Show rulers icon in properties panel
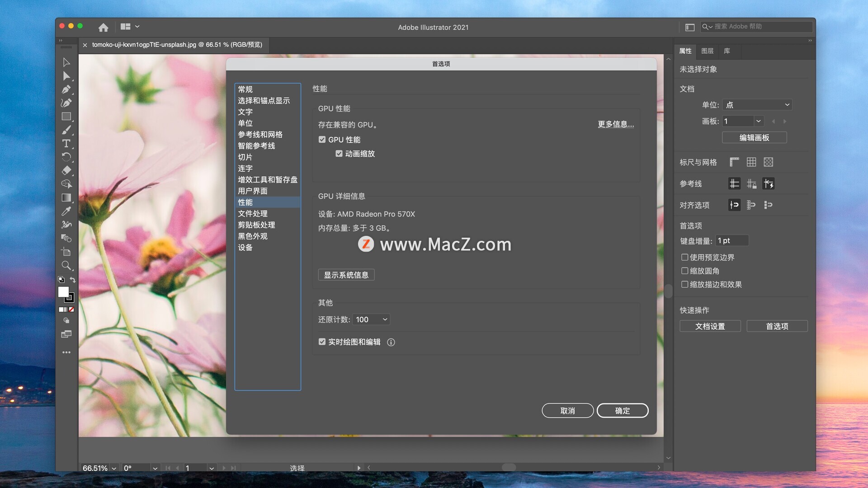This screenshot has height=488, width=868. tap(734, 162)
